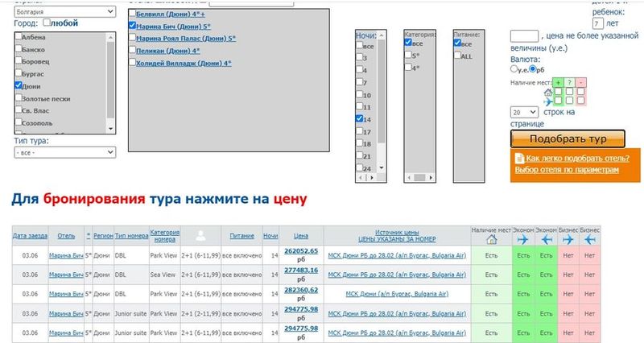Viewport: 644px width, 343px height.
Task: Open Марина Роял Палас (Дюни) 5* hotel link
Action: (186, 39)
